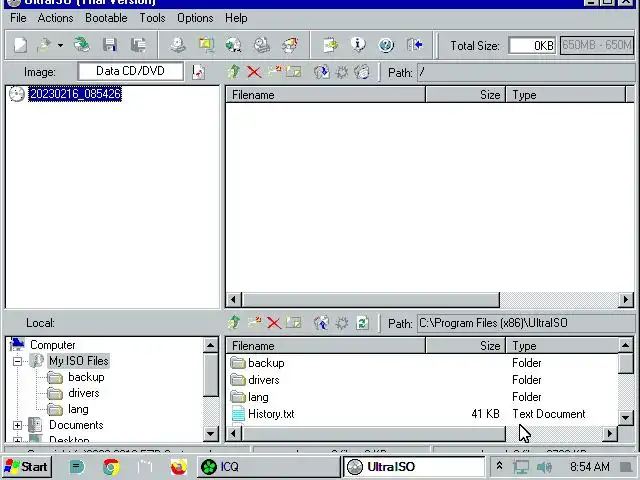Launch Chrome from the quick launch bar

pyautogui.click(x=111, y=467)
